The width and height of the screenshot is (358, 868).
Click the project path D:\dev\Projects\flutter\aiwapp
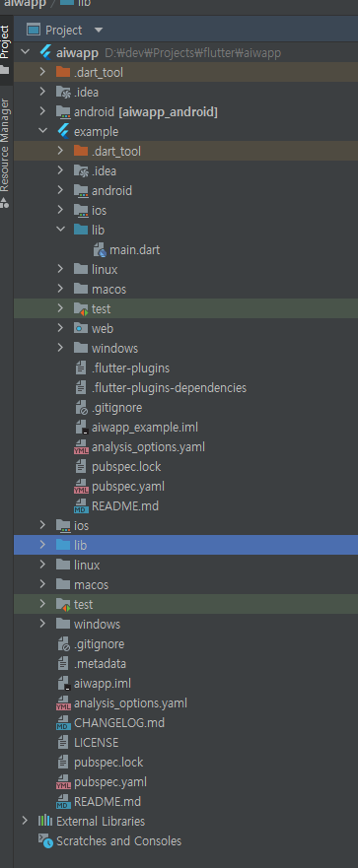tap(193, 53)
